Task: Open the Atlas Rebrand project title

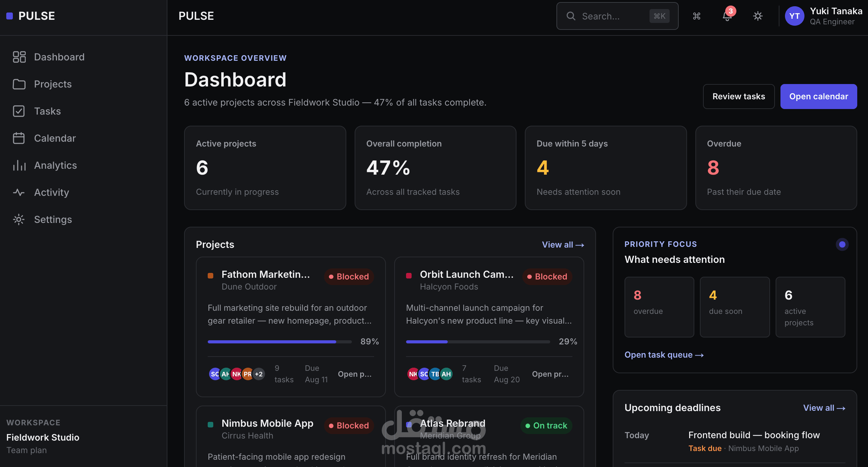Action: [453, 423]
